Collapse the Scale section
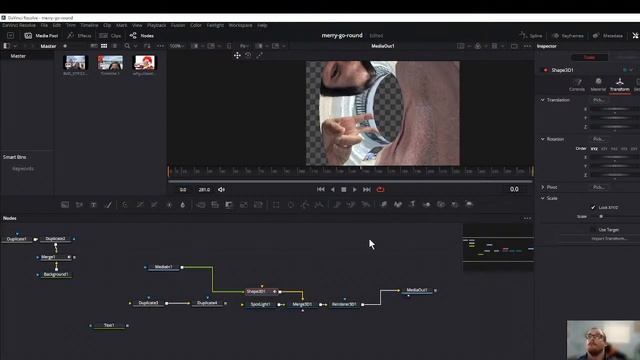The image size is (640, 360). [543, 198]
